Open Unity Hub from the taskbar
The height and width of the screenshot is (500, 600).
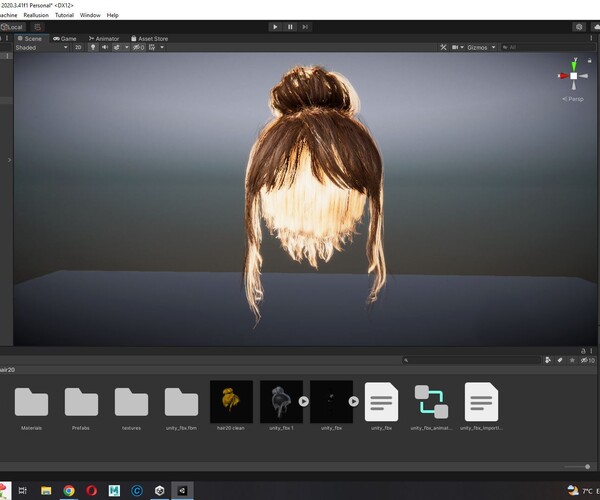[160, 490]
